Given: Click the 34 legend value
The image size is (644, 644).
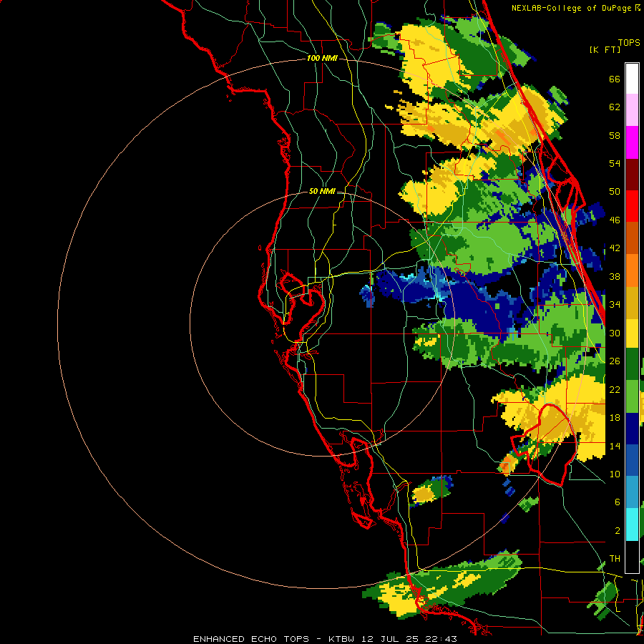Looking at the screenshot, I should 615,304.
